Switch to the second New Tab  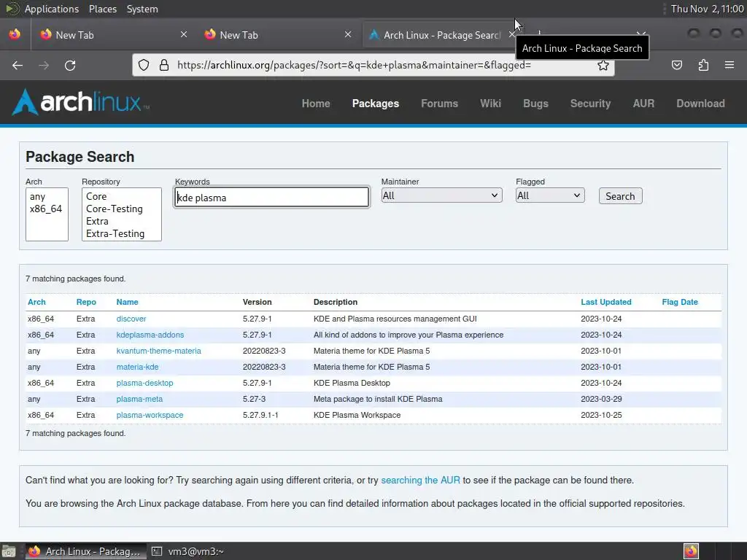pyautogui.click(x=278, y=34)
